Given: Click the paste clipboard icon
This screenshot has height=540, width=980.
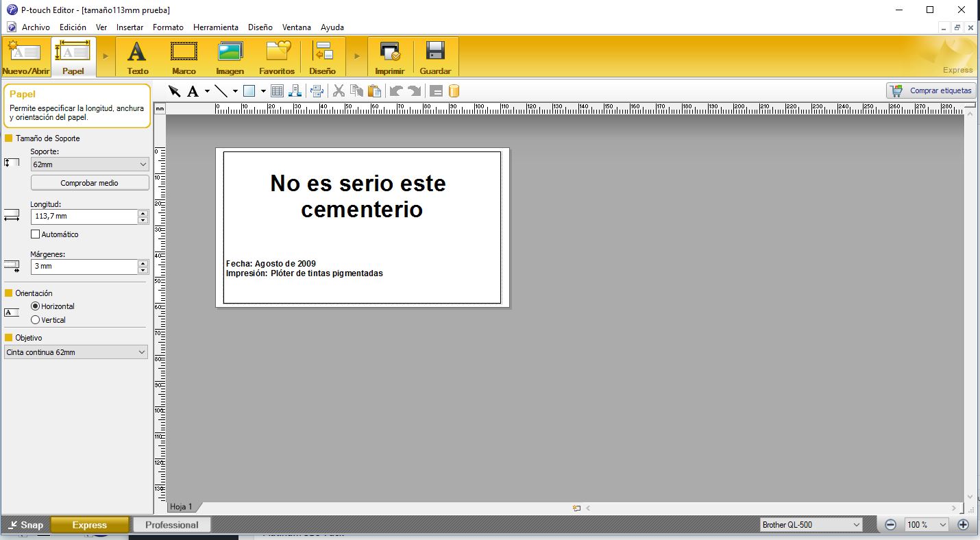Looking at the screenshot, I should click(x=374, y=91).
